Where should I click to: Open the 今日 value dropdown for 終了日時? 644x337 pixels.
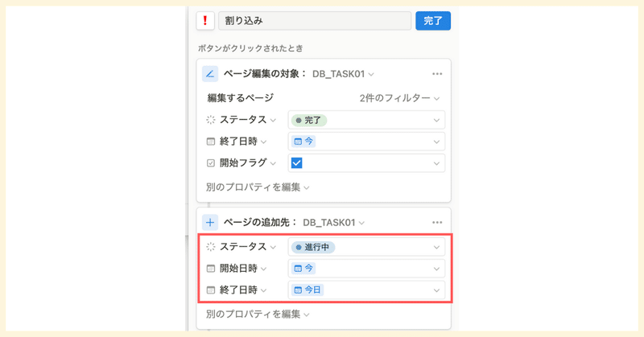pyautogui.click(x=366, y=290)
